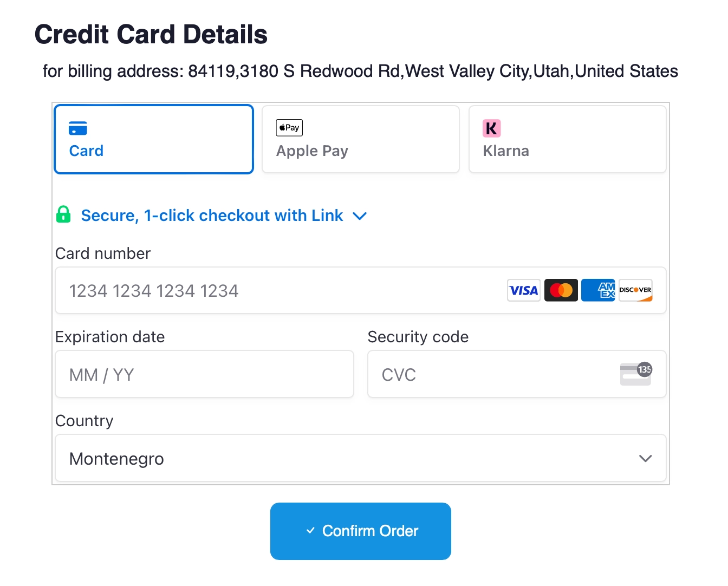
Task: Click the Visa card logo
Action: click(524, 290)
